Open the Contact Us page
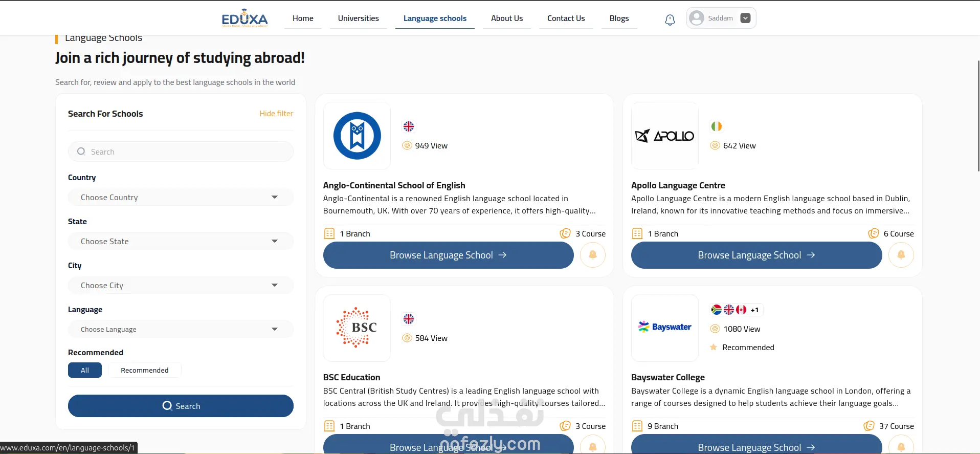 (566, 18)
